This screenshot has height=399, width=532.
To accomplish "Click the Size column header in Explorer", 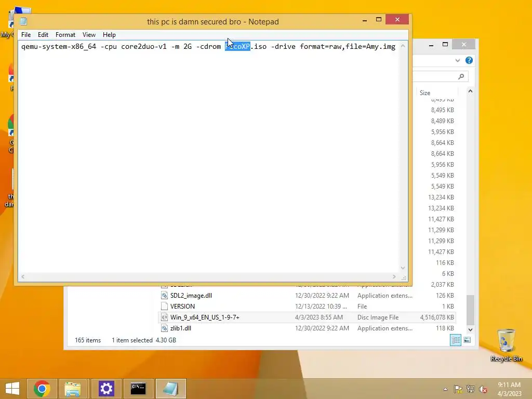I will pos(437,92).
